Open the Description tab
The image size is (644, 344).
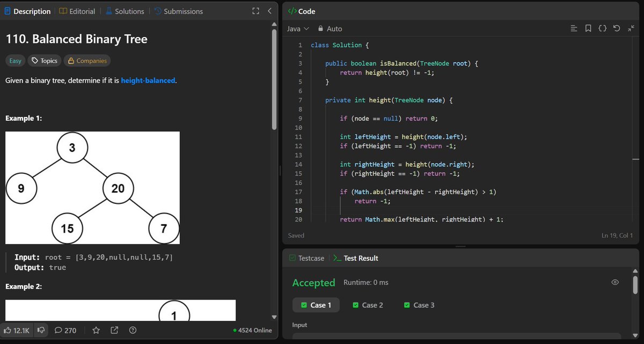point(28,11)
